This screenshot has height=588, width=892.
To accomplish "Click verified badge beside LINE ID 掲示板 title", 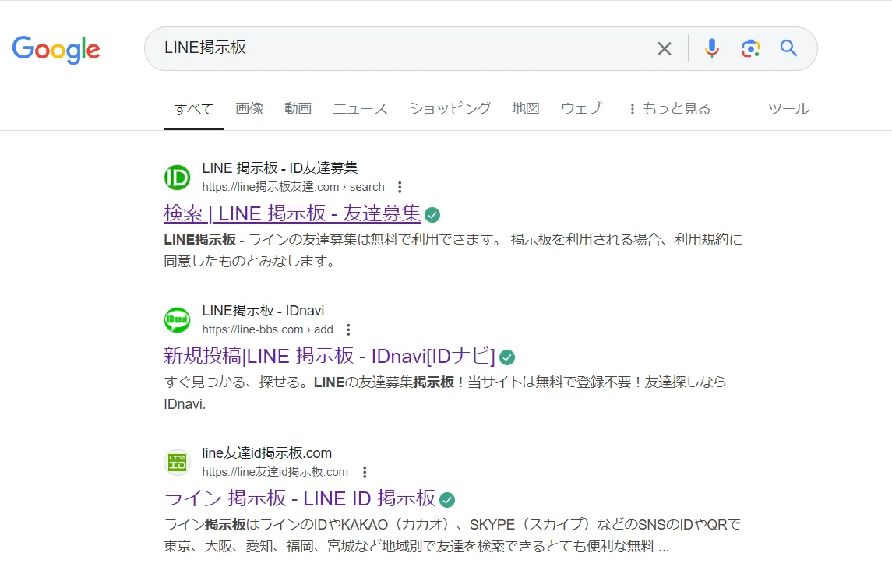I will pyautogui.click(x=447, y=500).
